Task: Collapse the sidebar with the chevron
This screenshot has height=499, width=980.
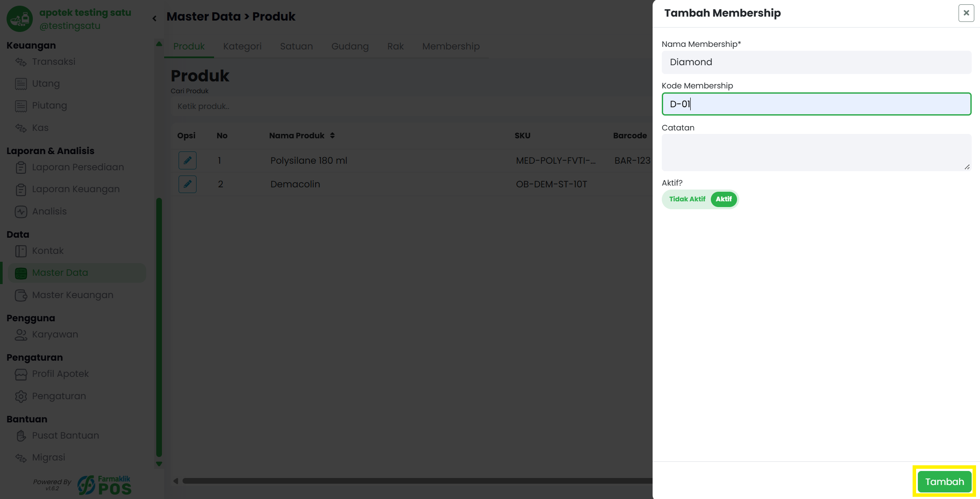Action: [155, 18]
